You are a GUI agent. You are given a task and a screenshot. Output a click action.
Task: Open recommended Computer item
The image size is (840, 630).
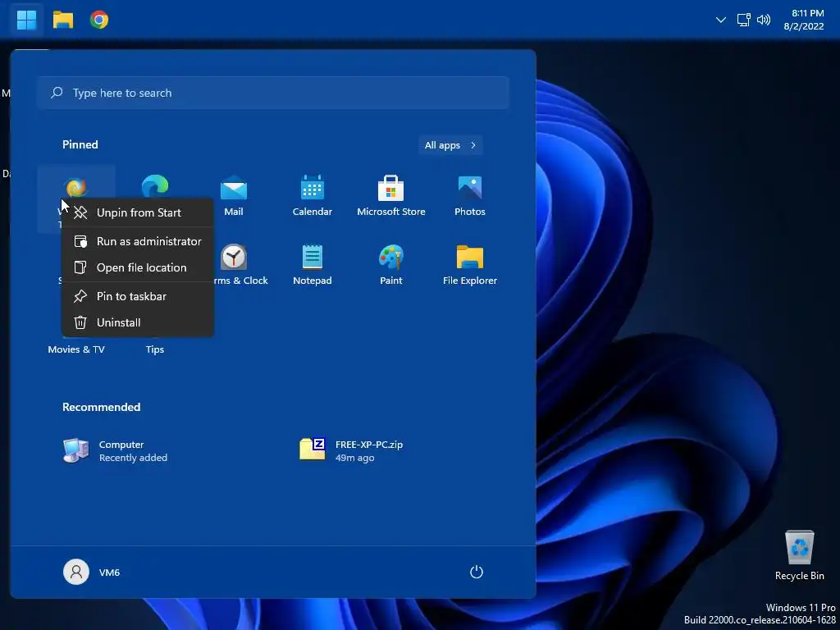tap(115, 450)
